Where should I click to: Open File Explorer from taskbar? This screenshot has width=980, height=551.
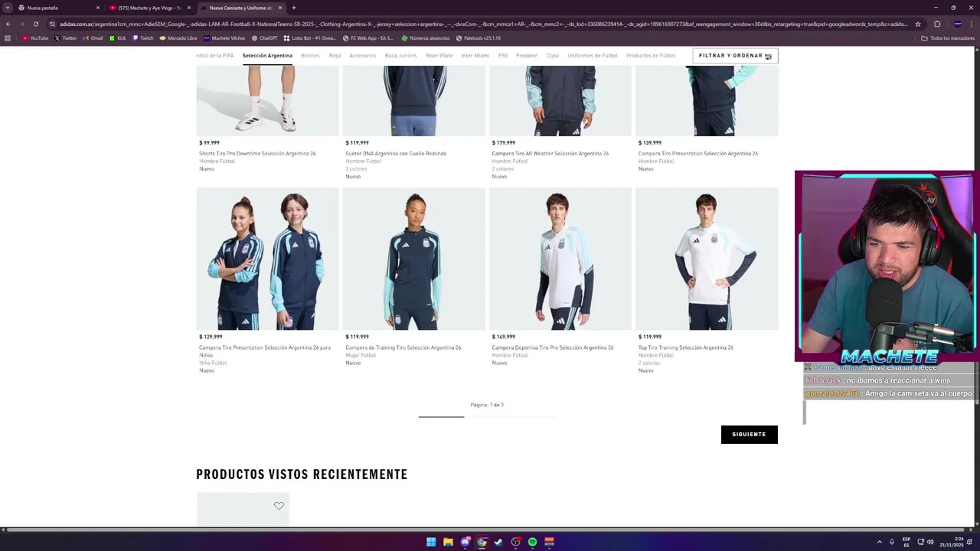[448, 542]
